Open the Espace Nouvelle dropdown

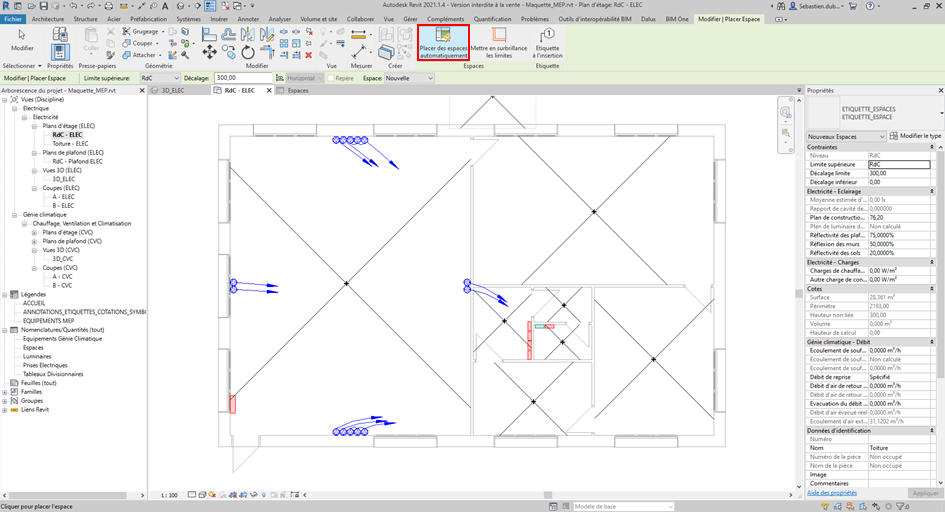(430, 78)
